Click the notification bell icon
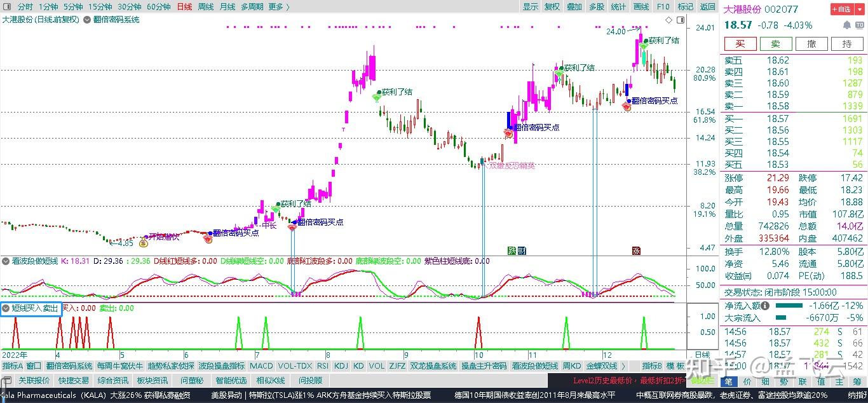The height and width of the screenshot is (403, 868). pos(847,25)
